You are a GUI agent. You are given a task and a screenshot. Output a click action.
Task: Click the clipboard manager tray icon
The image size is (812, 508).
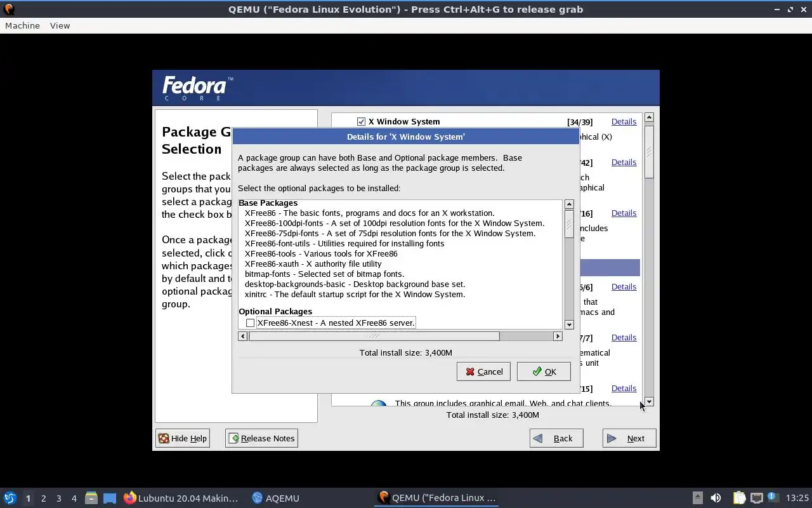[739, 498]
